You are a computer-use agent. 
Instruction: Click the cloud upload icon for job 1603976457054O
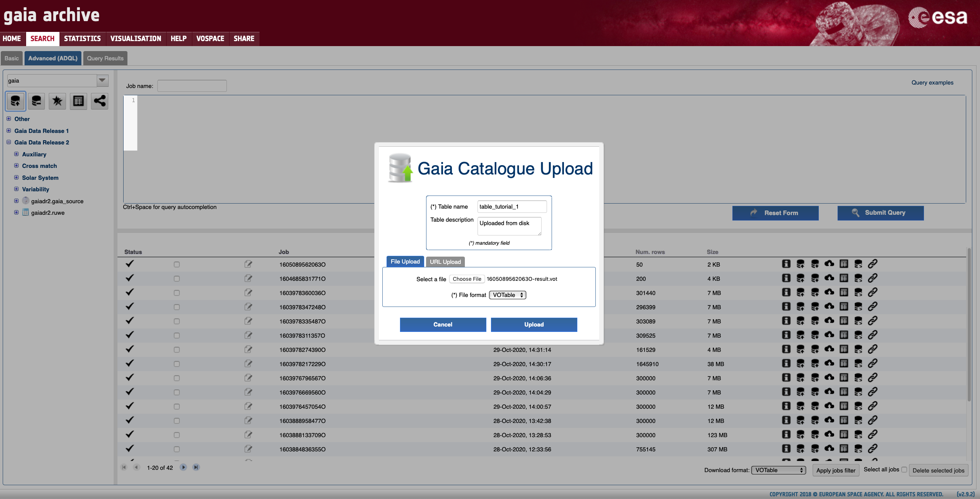[829, 406]
